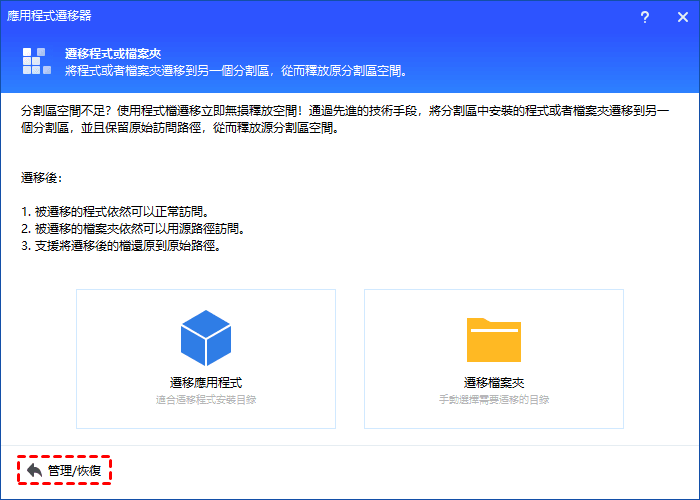This screenshot has height=500, width=700.
Task: Click the header description under 遷移程式或檔案夾
Action: pos(241,71)
